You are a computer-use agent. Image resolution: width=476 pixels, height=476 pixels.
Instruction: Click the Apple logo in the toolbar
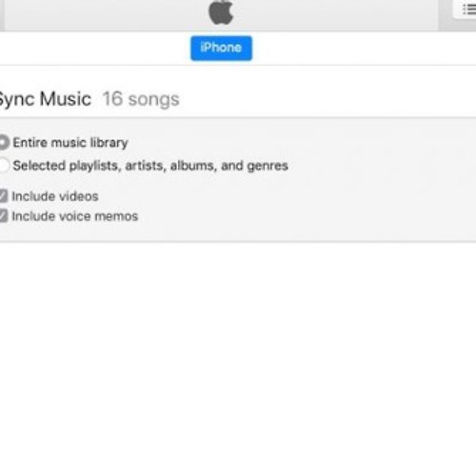(x=221, y=12)
